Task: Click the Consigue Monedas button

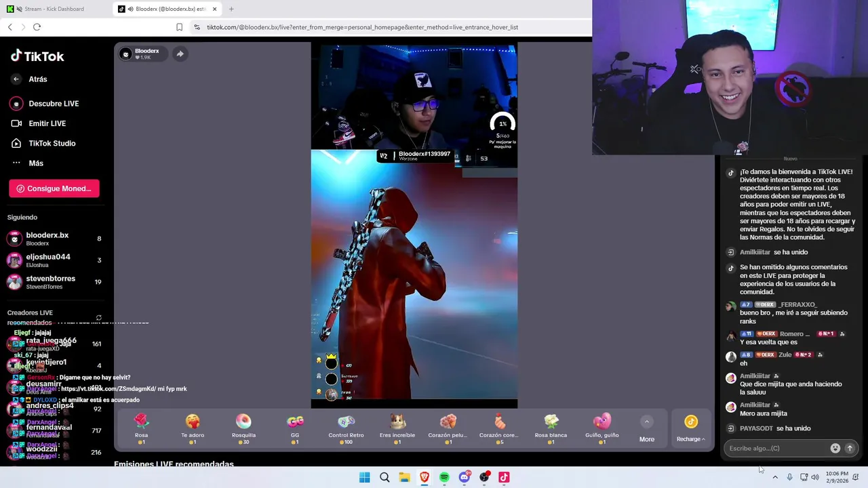Action: click(x=54, y=188)
